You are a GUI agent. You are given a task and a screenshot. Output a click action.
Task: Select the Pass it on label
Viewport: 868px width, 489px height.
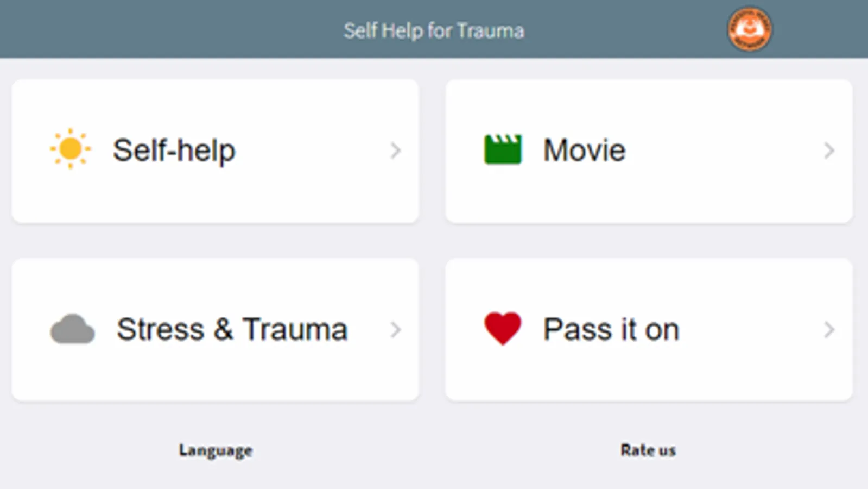[x=611, y=329]
